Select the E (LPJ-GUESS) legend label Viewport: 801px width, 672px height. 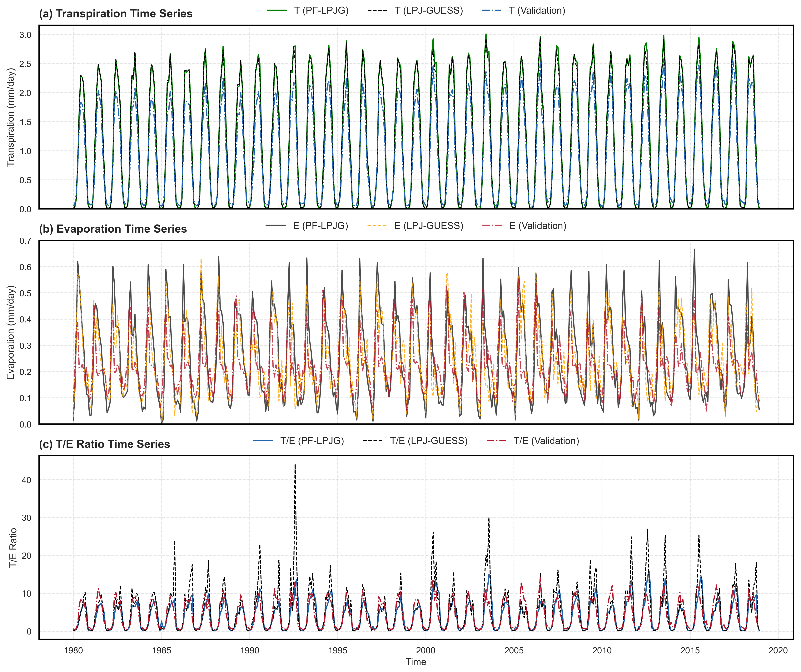tap(428, 226)
